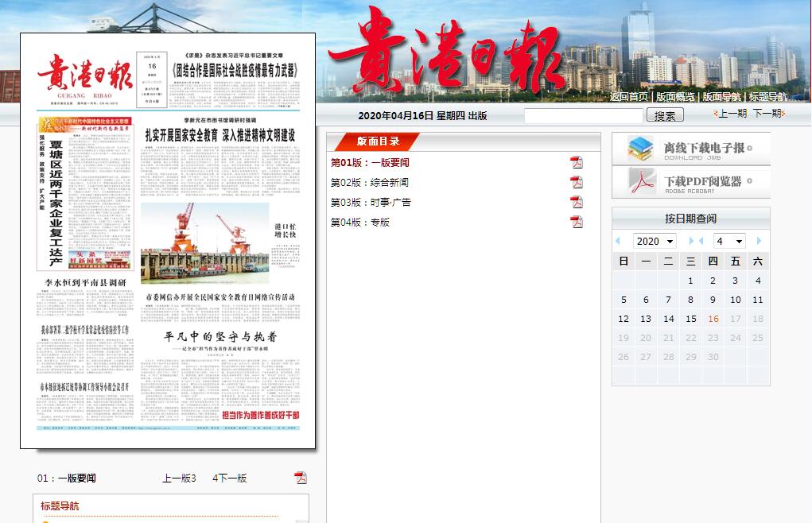
Task: Click the Adobe Acrobat reader icon
Action: (x=640, y=182)
